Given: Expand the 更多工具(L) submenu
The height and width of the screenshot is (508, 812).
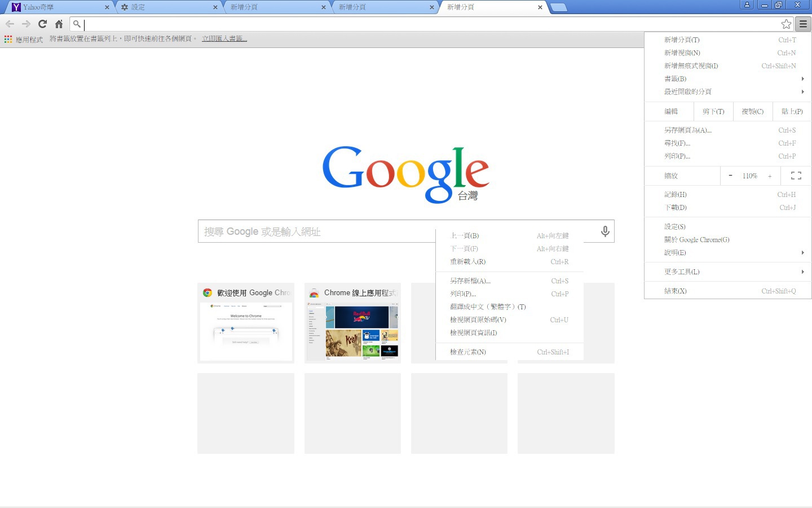Looking at the screenshot, I should (728, 271).
